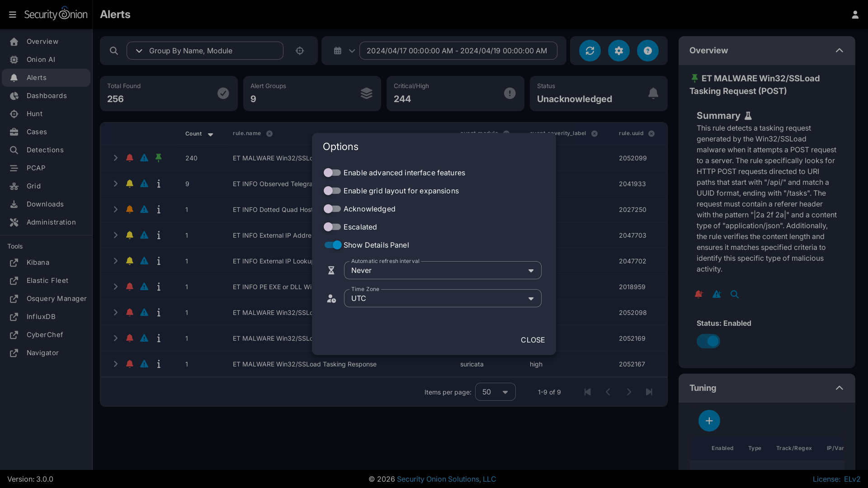Enable advanced interface features toggle

coord(332,173)
